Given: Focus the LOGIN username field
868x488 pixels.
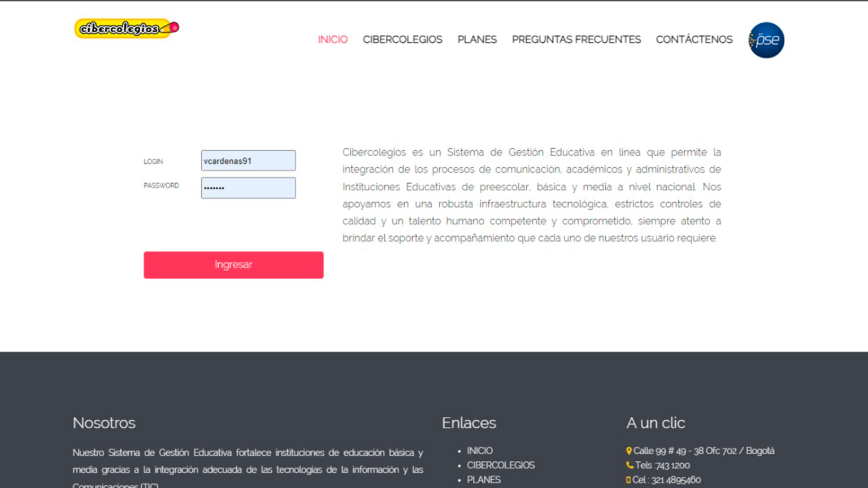Looking at the screenshot, I should pyautogui.click(x=248, y=161).
